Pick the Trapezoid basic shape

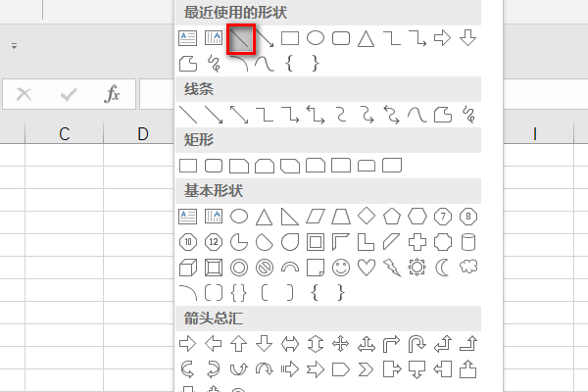tap(341, 217)
